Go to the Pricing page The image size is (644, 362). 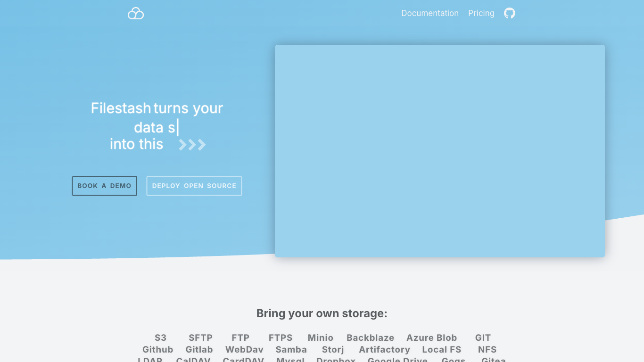(481, 13)
